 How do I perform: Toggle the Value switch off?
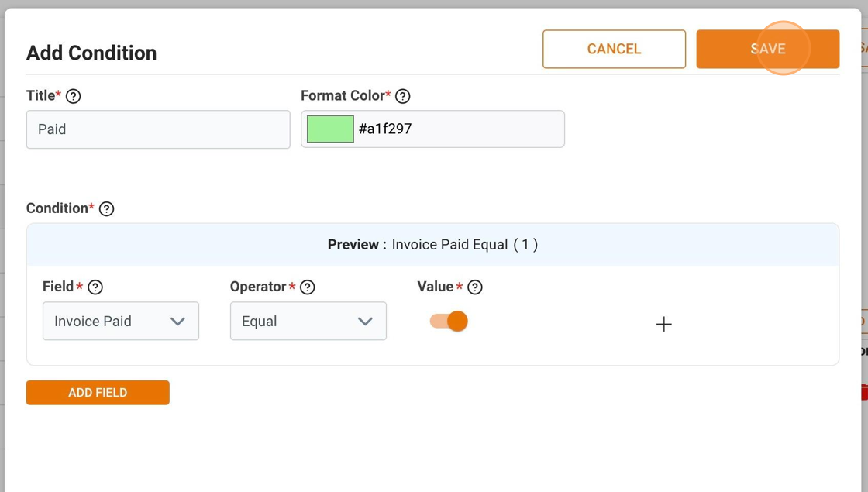[x=449, y=321]
